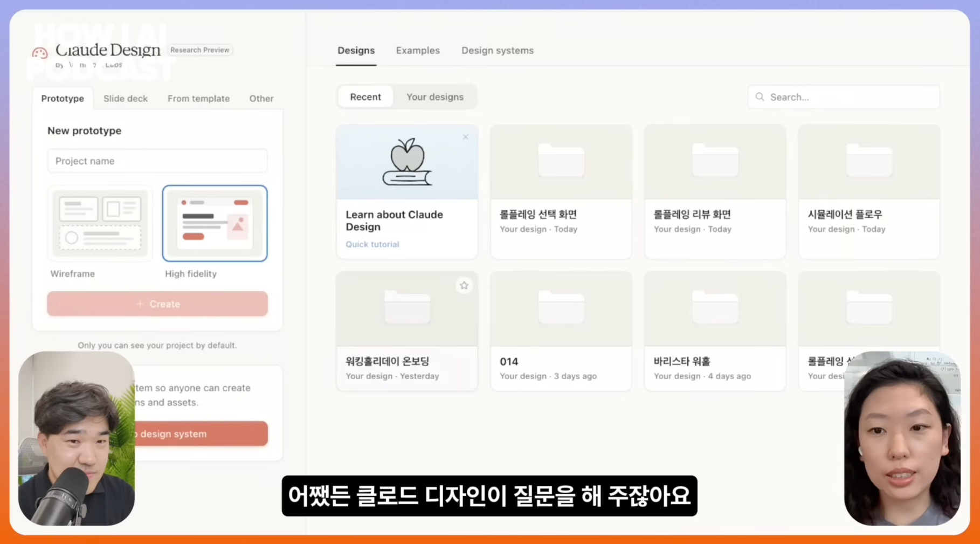Open the 시뮬레이션 플로우 folder icon

869,160
